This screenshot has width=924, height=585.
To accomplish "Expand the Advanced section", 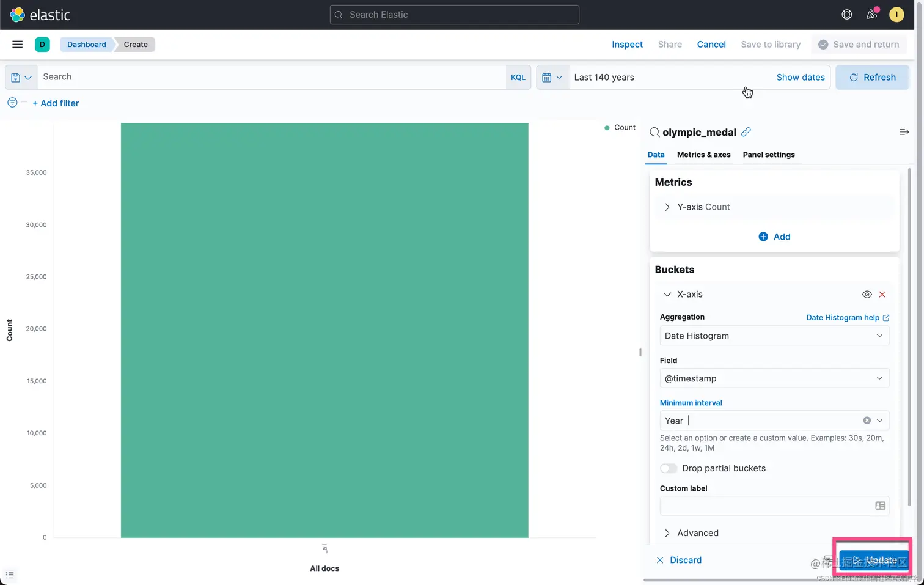I will pos(691,533).
